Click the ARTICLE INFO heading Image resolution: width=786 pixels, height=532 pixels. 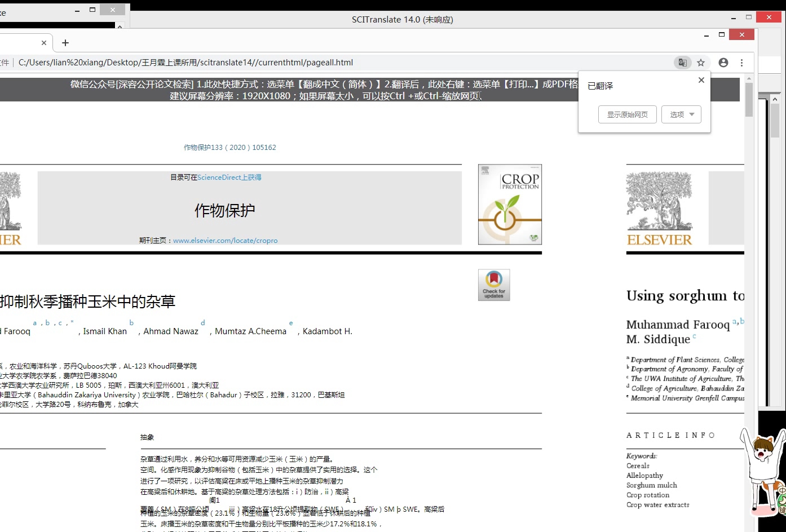point(670,436)
